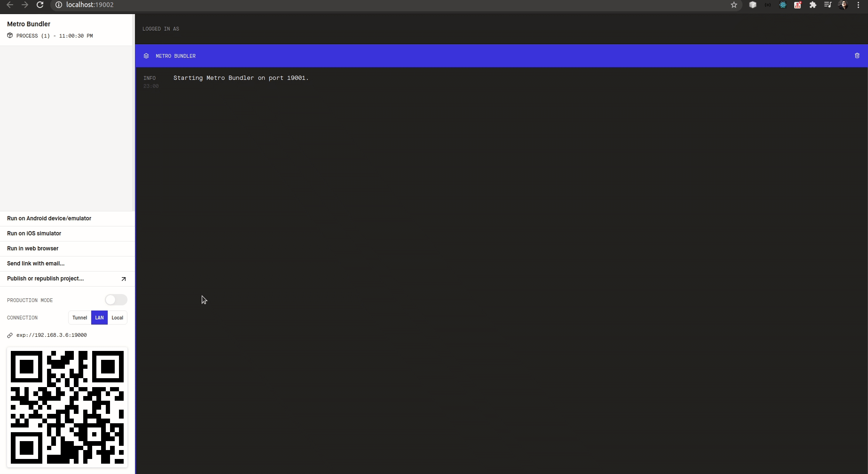This screenshot has width=868, height=474.
Task: Click the white cube extension icon
Action: 753,5
